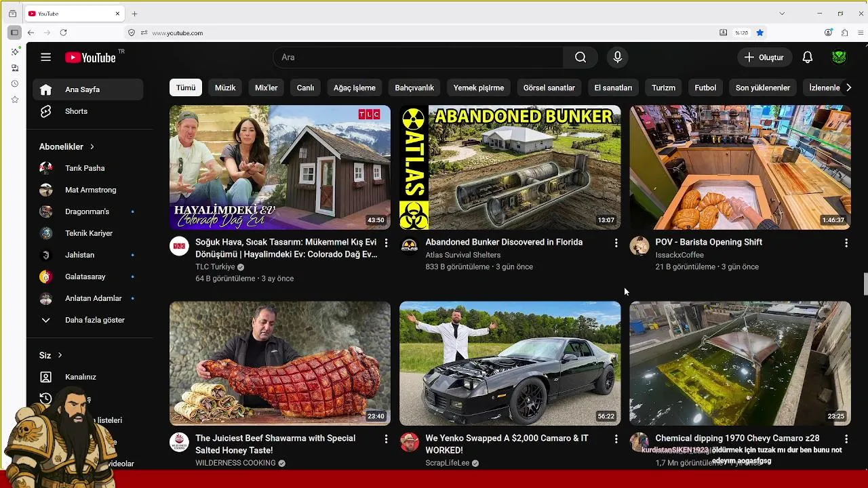Open IssackxCoffee channel avatar
The image size is (868, 488).
pos(639,245)
